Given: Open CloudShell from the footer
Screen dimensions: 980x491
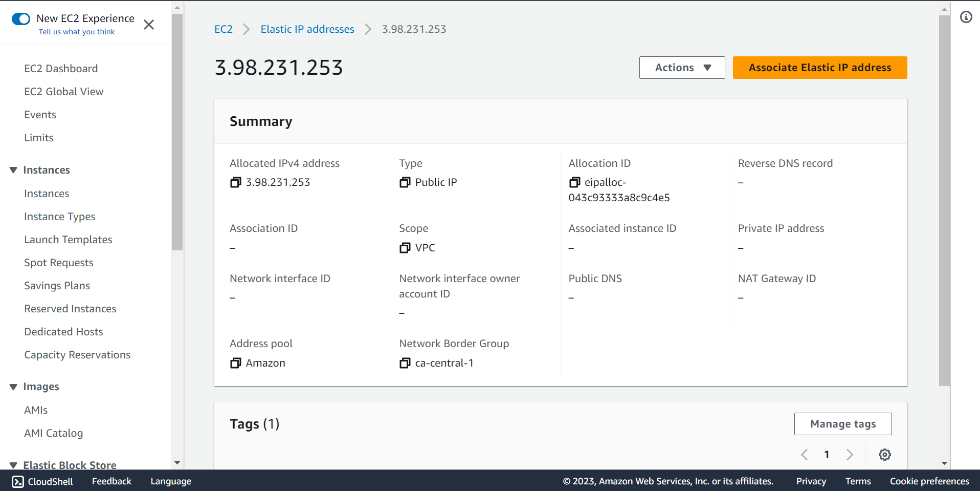Looking at the screenshot, I should coord(42,481).
